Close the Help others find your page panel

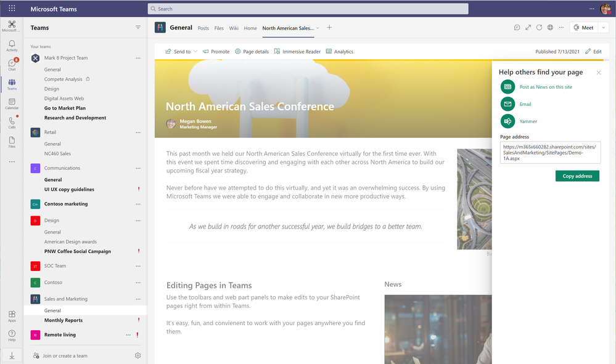tap(598, 73)
